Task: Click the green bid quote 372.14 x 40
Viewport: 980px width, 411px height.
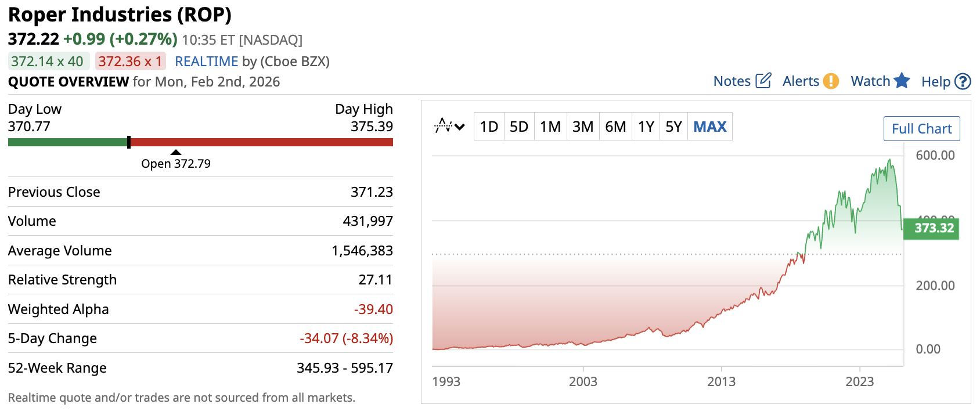Action: pyautogui.click(x=48, y=62)
